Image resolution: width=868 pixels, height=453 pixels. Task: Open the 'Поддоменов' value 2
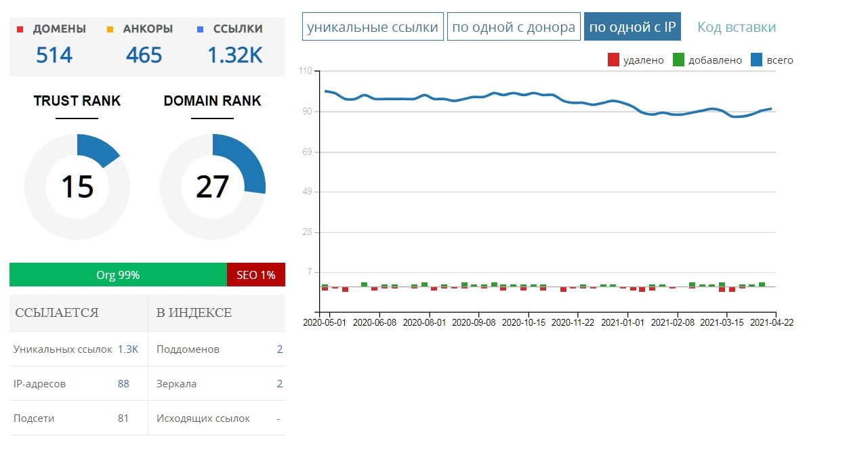(280, 349)
